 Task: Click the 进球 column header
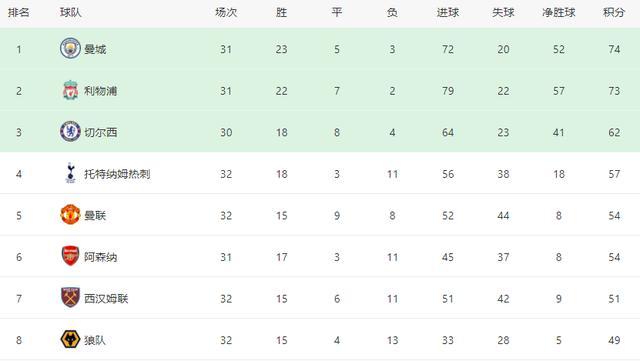(448, 13)
